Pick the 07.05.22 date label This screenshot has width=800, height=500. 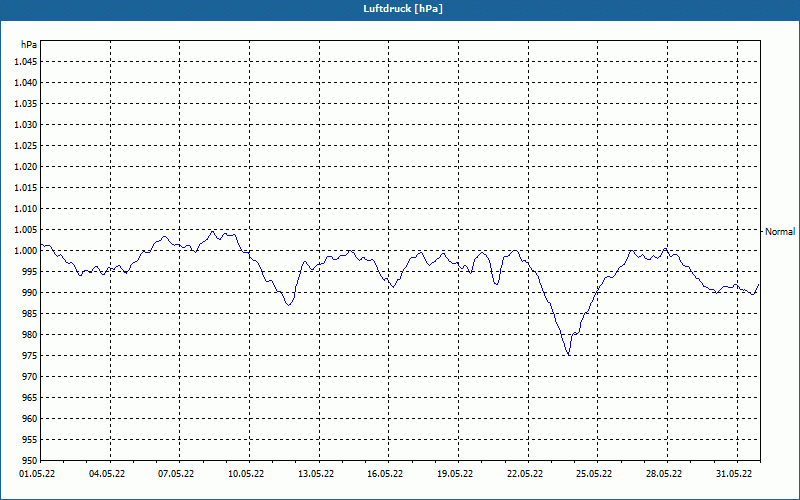176,473
